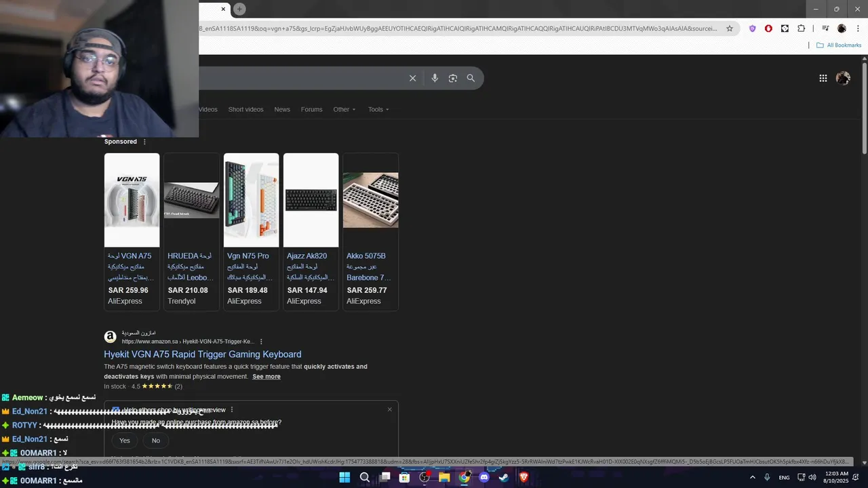
Task: Open the purple shield extension
Action: (x=752, y=28)
